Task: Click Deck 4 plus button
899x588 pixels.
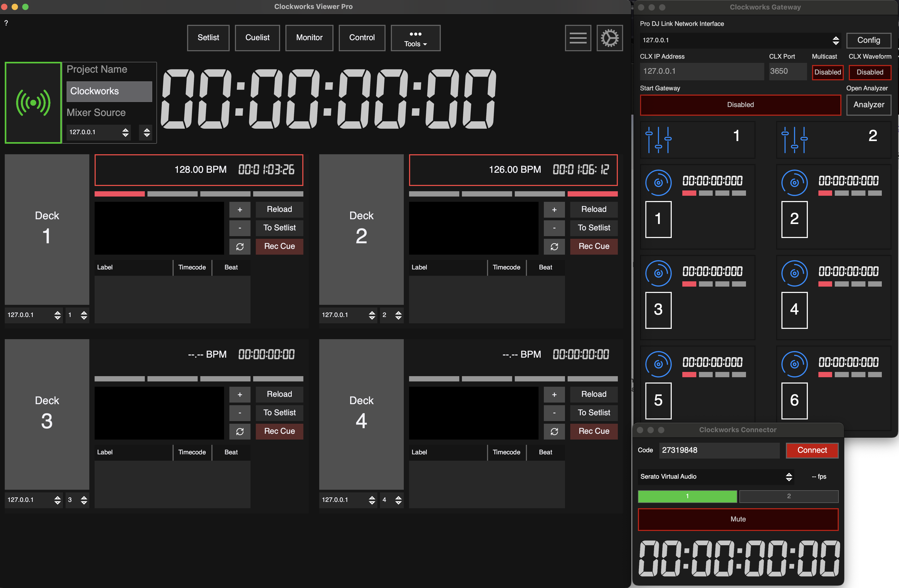Action: point(554,394)
